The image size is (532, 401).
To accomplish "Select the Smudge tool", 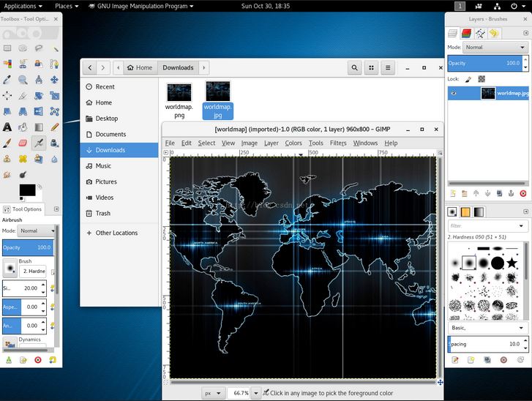I will pos(7,175).
